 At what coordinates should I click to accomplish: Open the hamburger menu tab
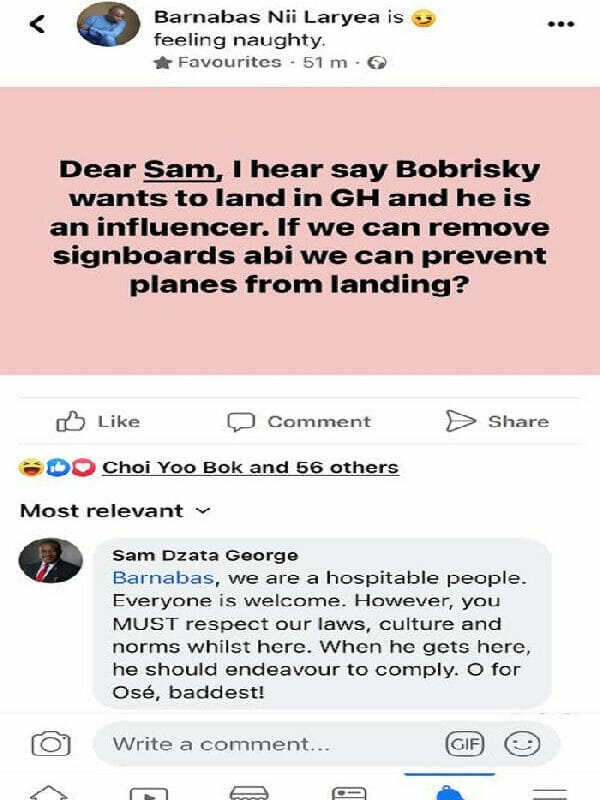coord(549,793)
